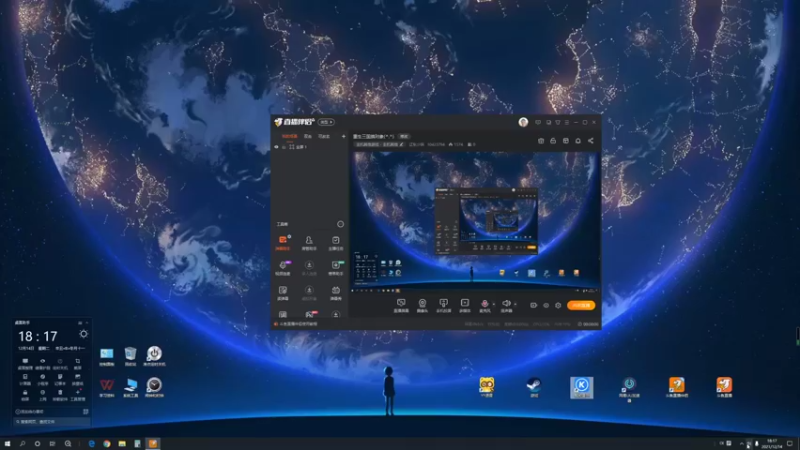Open Chrome from the taskbar
Image resolution: width=800 pixels, height=450 pixels.
click(x=107, y=443)
